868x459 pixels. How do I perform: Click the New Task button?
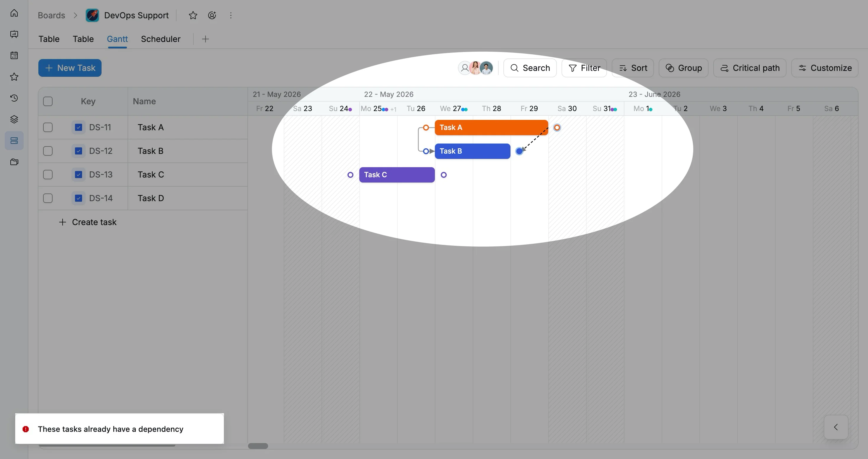click(70, 68)
